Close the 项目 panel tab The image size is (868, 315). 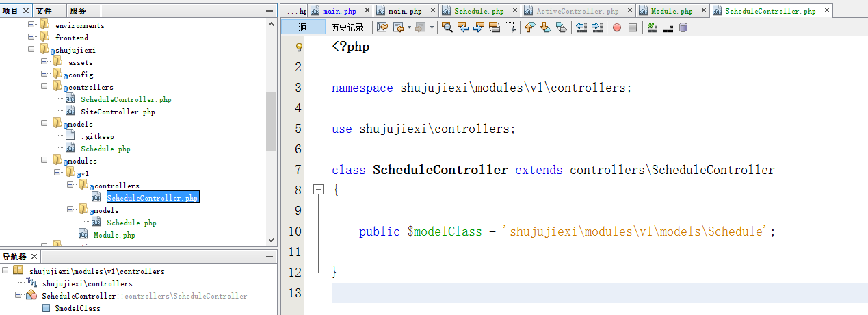(x=27, y=11)
